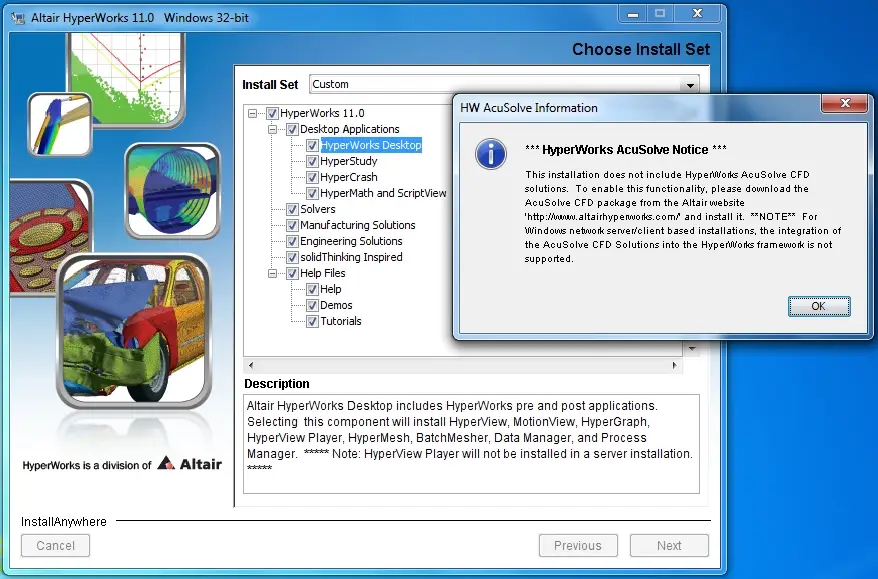Viewport: 878px width, 579px height.
Task: Click inside the Description text box
Action: tap(471, 444)
